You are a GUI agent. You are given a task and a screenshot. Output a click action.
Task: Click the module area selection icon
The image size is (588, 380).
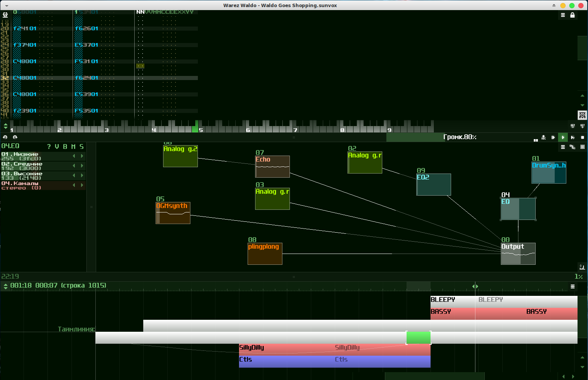coord(582,147)
